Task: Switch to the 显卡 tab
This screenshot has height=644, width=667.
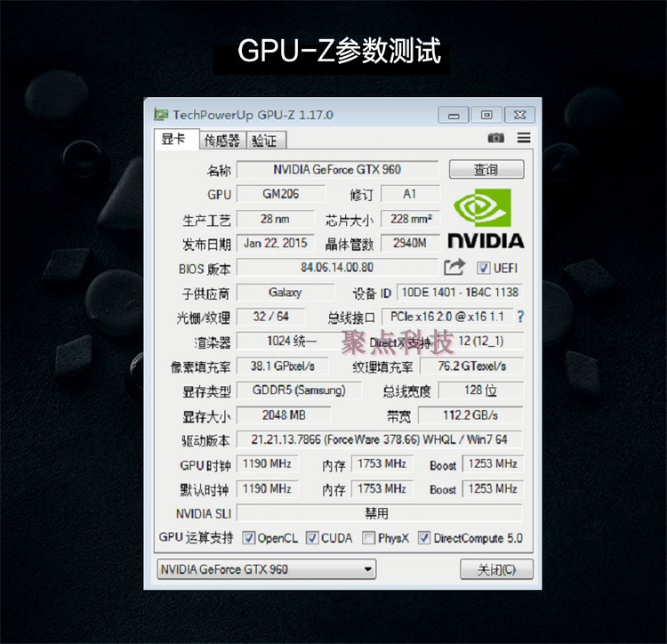Action: 177,139
